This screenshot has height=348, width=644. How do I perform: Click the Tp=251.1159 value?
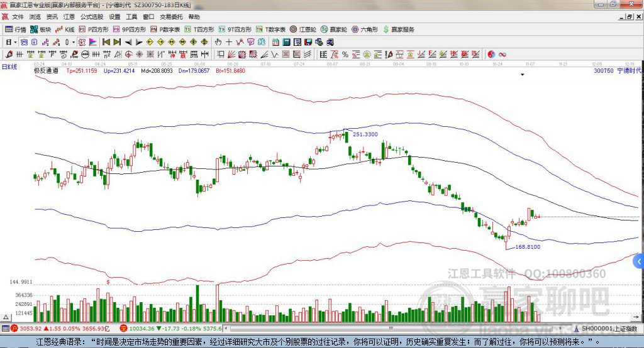[82, 70]
